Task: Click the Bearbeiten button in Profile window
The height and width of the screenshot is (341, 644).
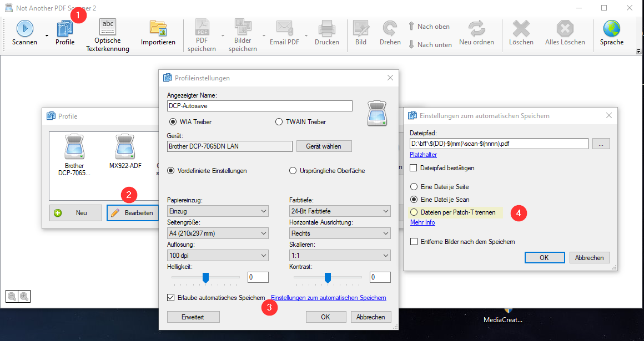Action: pos(133,213)
